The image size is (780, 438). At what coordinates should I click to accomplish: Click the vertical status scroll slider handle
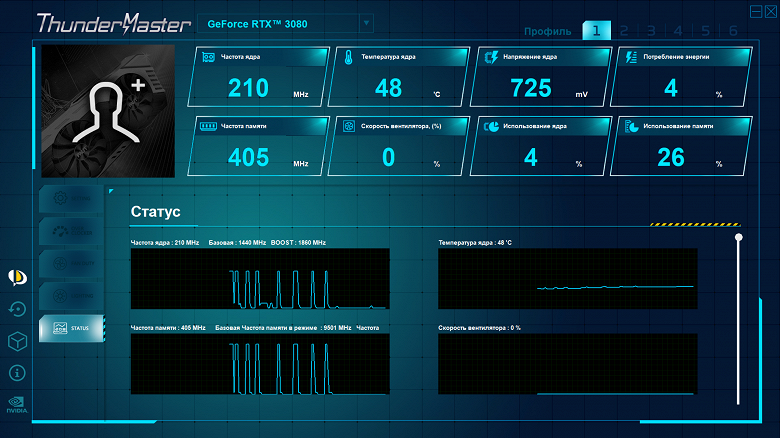pyautogui.click(x=739, y=237)
